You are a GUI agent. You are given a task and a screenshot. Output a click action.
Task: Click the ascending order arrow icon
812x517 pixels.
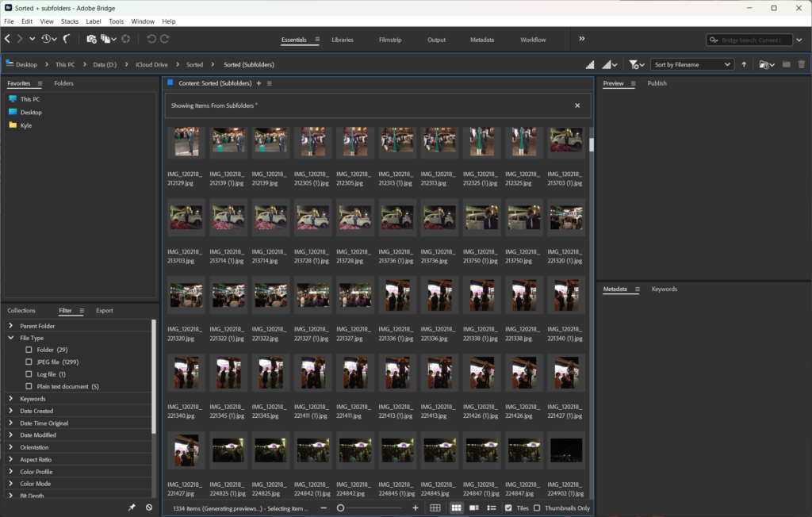[x=744, y=64]
